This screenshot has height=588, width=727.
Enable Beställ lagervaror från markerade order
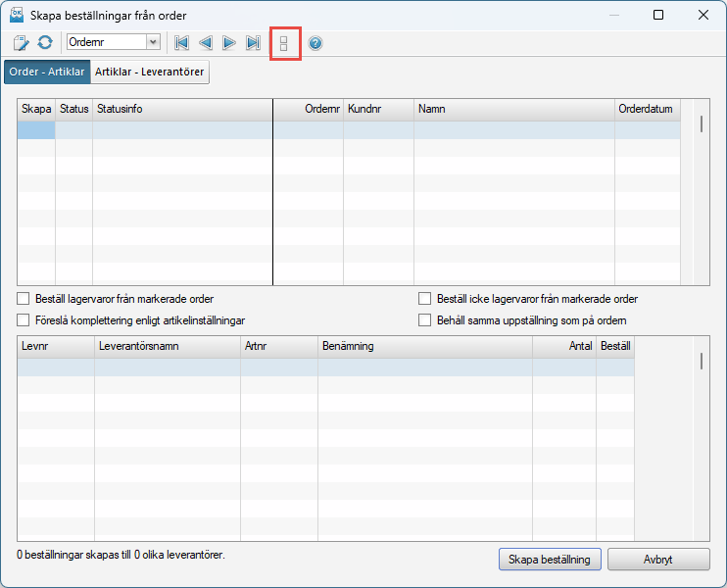(24, 299)
